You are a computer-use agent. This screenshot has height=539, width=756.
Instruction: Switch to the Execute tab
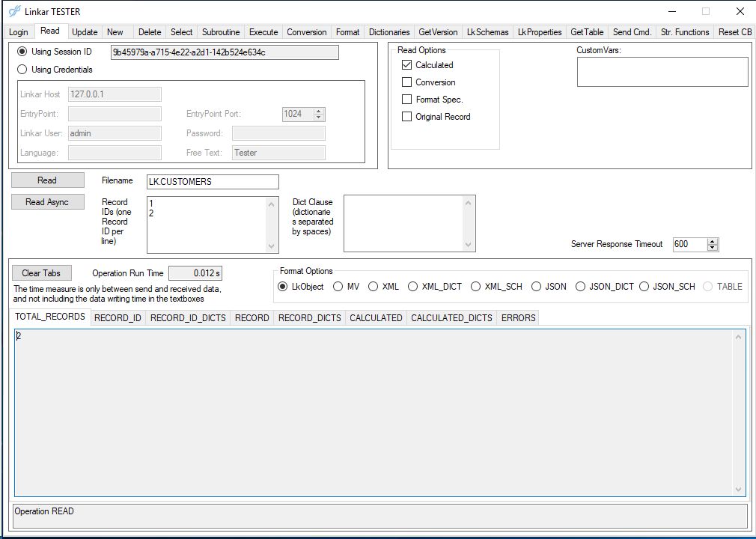pyautogui.click(x=263, y=32)
